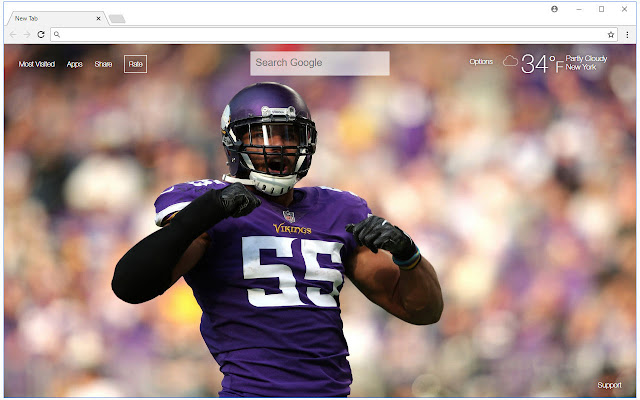
Task: Click the browser forward arrow
Action: [27, 35]
